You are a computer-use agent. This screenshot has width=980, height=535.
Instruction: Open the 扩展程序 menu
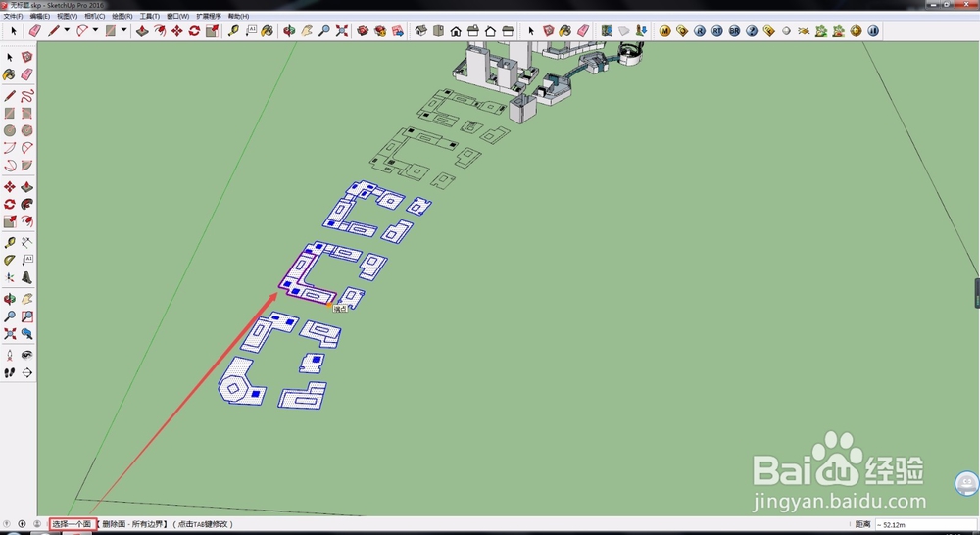209,17
